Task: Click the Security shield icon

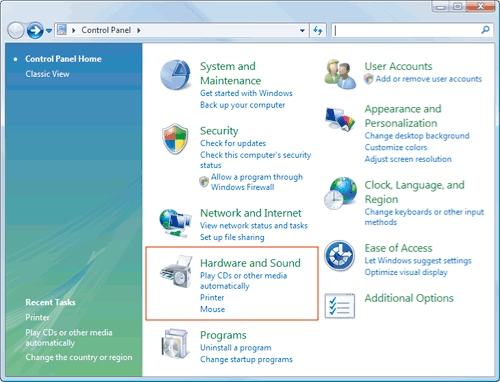Action: pos(175,139)
